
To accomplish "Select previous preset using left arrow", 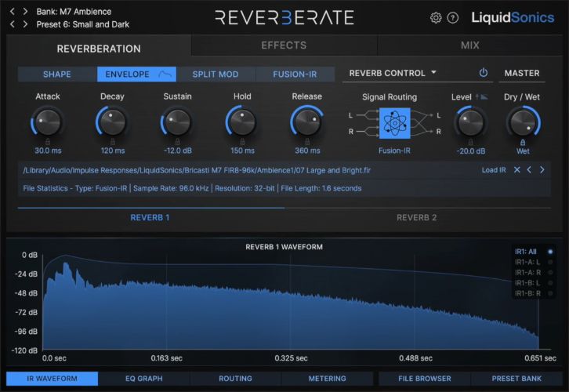I will 13,24.
